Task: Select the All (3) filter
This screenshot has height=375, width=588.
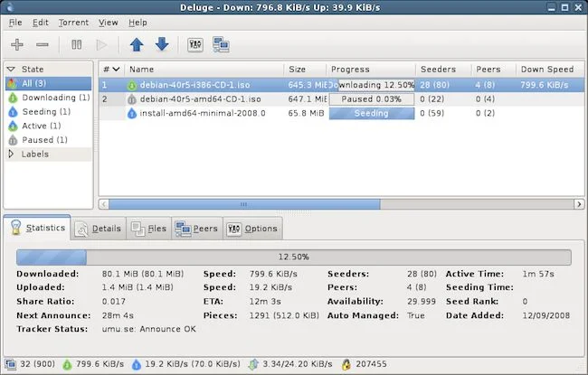Action: [48, 83]
